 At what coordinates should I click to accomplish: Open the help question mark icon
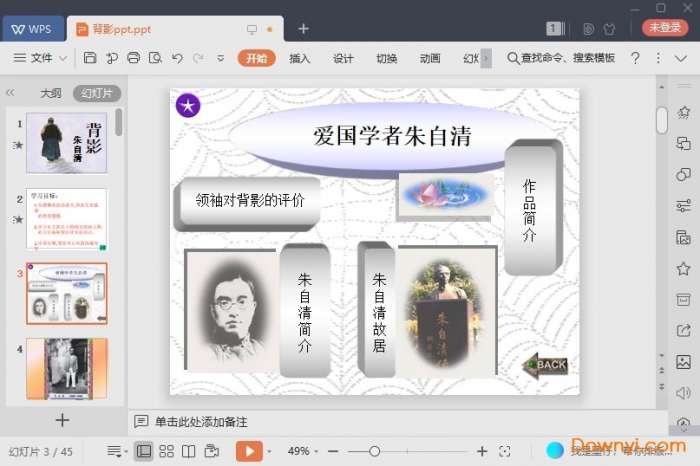click(x=635, y=58)
